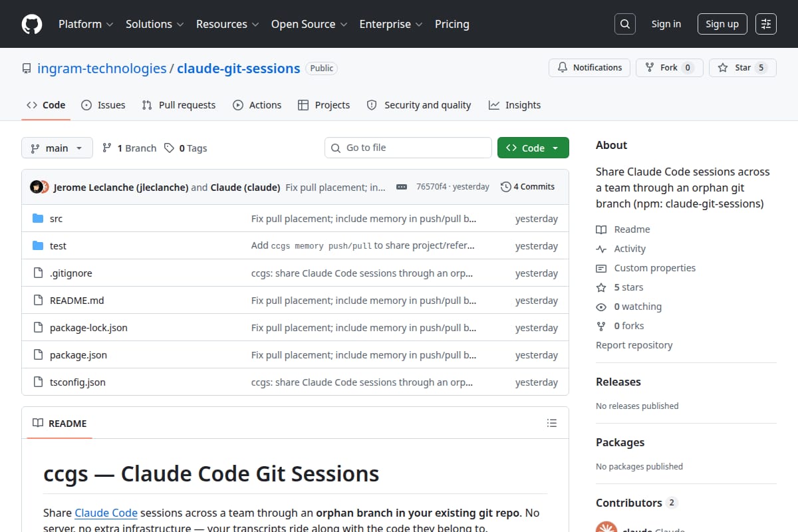
Task: Open the Contributors heading link
Action: coord(636,503)
